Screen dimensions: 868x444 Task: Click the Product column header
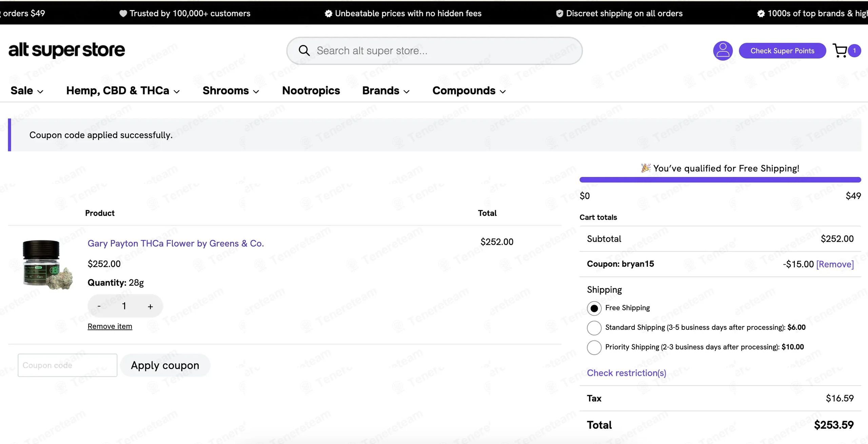[x=100, y=213]
